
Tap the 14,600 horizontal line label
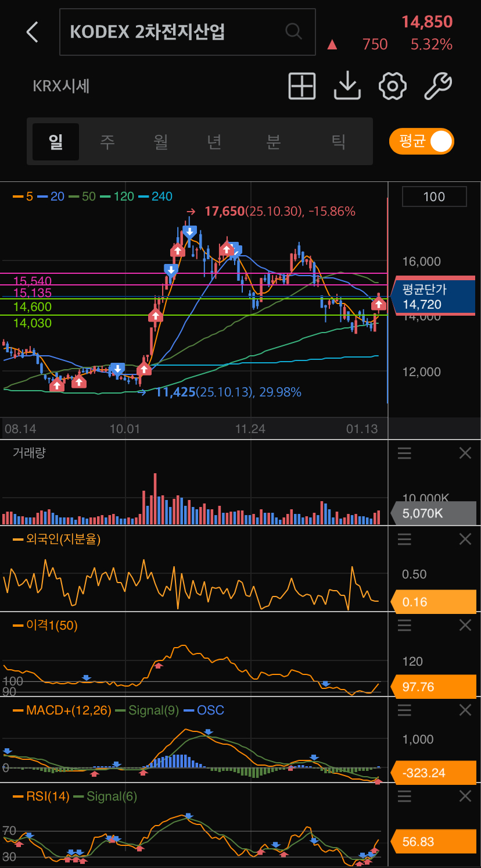pyautogui.click(x=33, y=307)
